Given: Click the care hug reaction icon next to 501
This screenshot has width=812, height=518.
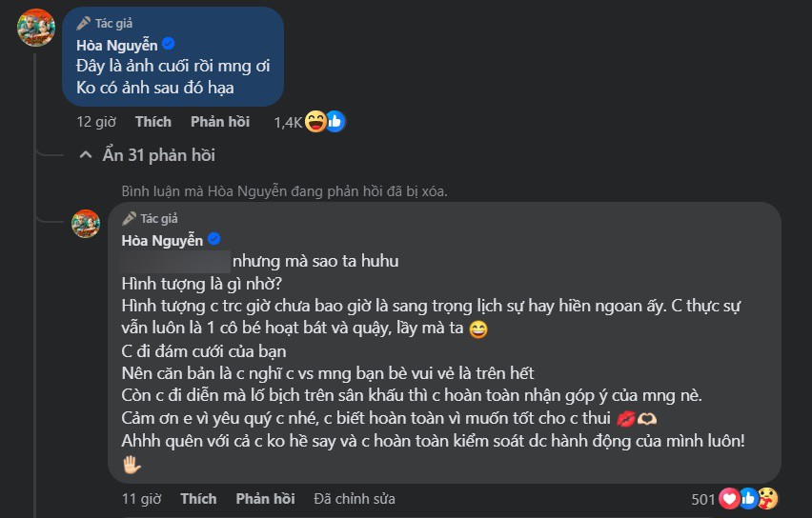Looking at the screenshot, I should click(768, 498).
